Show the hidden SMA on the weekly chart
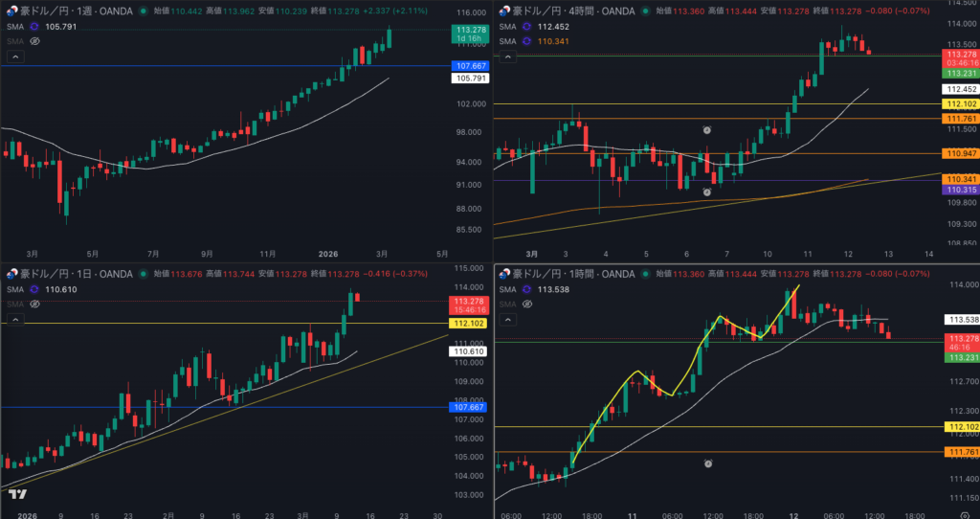This screenshot has width=980, height=519. (34, 42)
